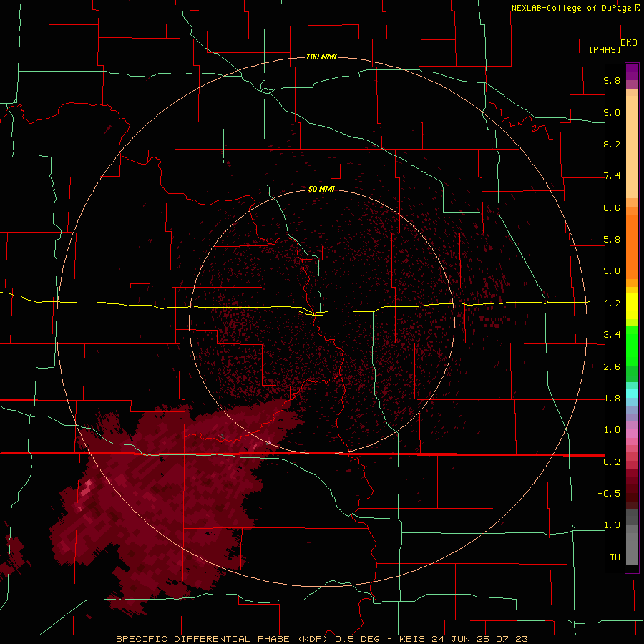Screen dimensions: 644x644
Task: Click the TH label at the legend bottom
Action: coord(615,557)
